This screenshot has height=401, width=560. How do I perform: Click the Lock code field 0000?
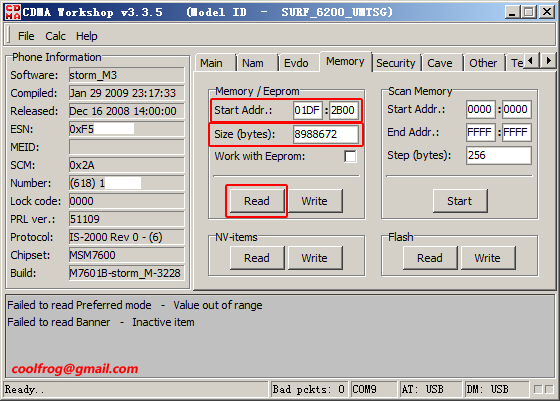coord(126,201)
